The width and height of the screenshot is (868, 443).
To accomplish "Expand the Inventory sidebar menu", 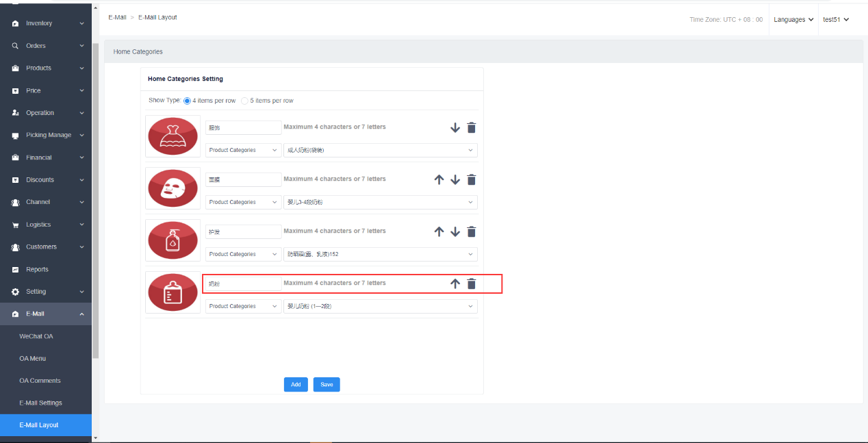I will pos(47,23).
